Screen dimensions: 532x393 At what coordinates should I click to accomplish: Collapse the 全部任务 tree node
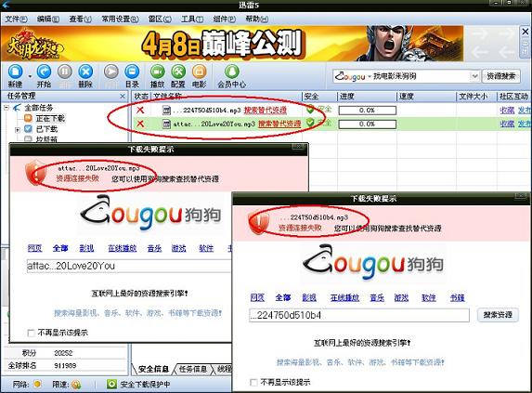tap(6, 108)
